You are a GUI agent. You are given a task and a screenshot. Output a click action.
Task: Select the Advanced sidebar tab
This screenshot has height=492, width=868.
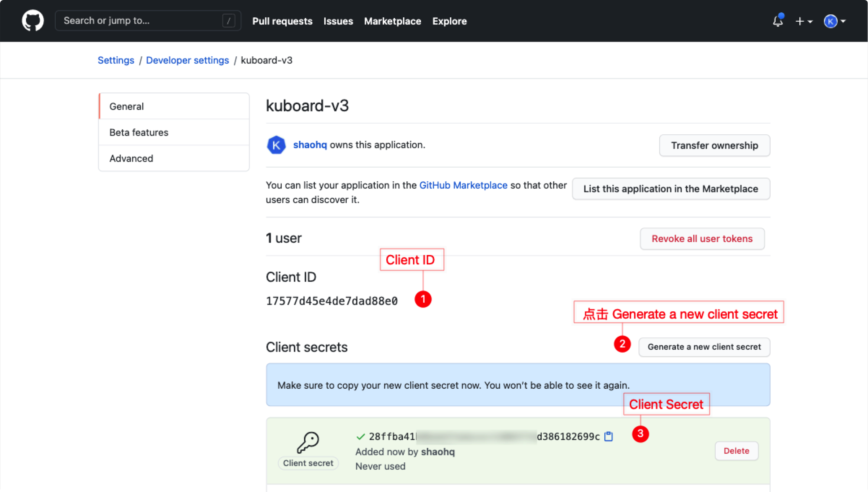131,158
